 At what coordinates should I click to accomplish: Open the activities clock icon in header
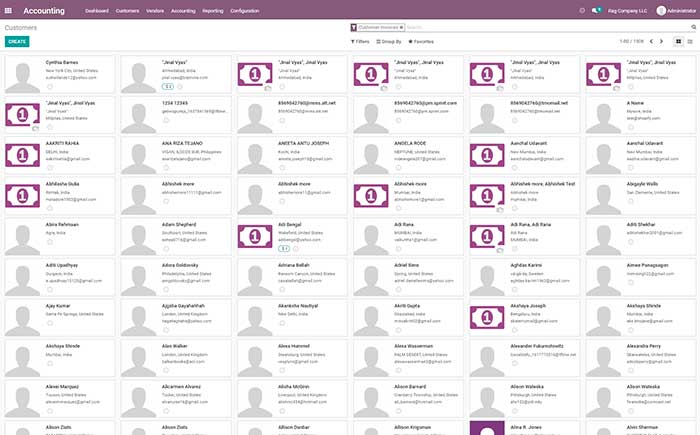coord(582,10)
